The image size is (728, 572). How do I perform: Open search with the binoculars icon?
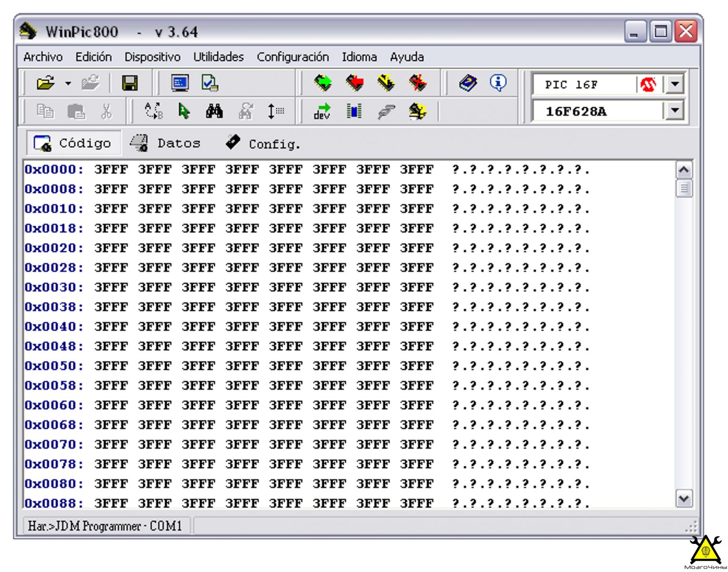[x=214, y=111]
